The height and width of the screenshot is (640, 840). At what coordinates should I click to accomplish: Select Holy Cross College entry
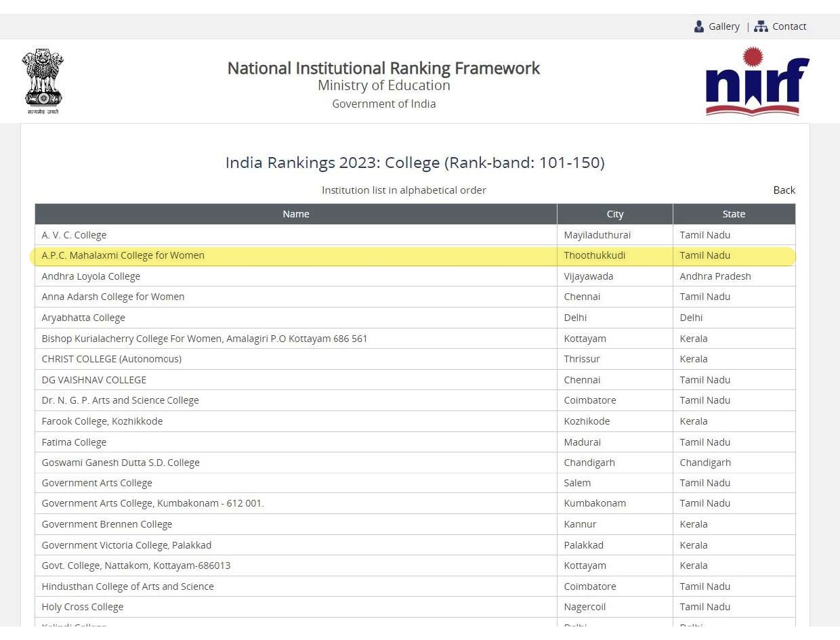(83, 607)
